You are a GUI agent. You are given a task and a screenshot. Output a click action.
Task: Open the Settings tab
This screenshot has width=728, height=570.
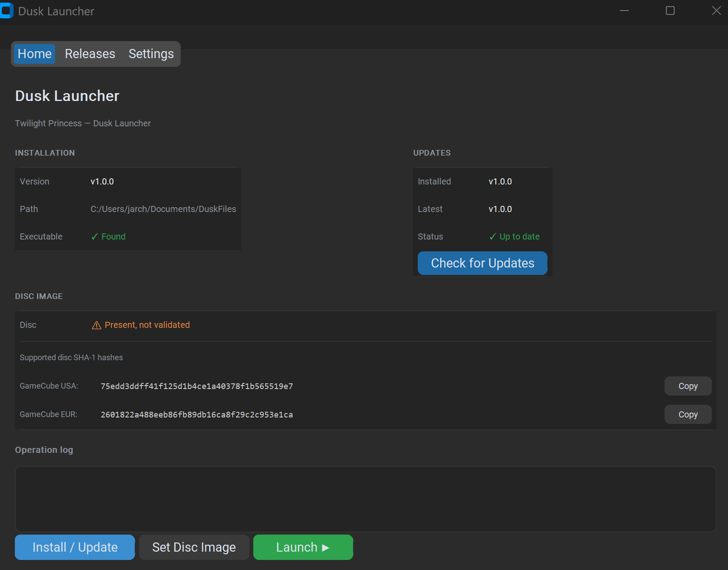point(151,54)
